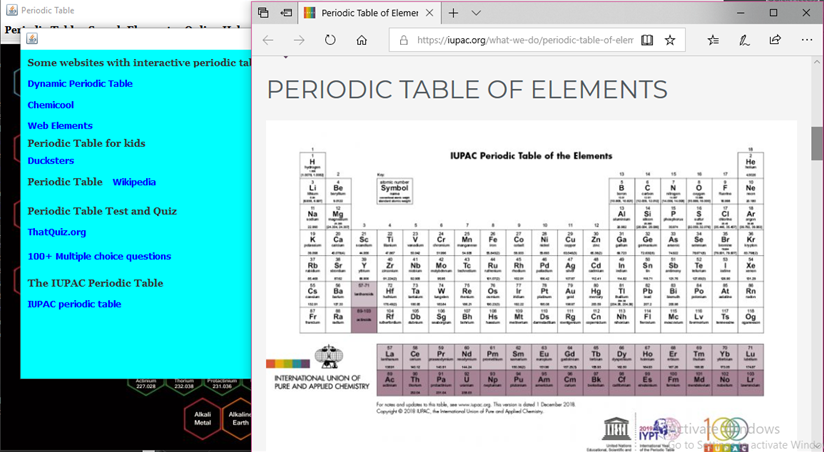
Task: Expand the tab previews chevron
Action: (476, 13)
